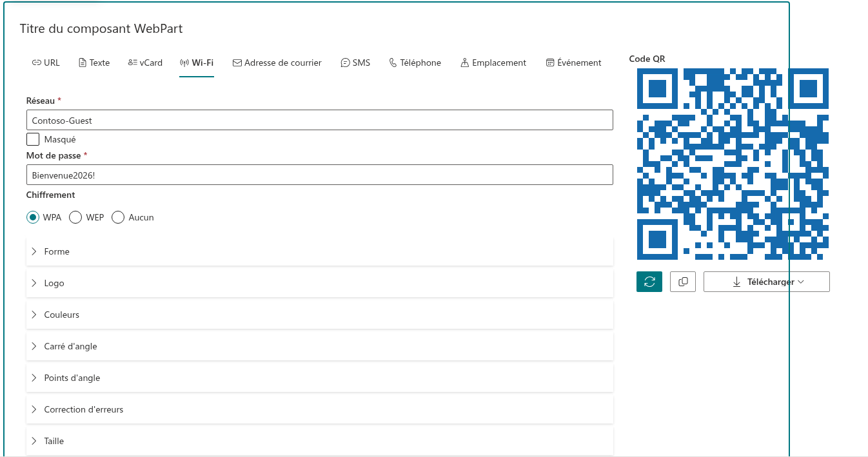
Task: Switch to the Texte tab
Action: tap(94, 63)
